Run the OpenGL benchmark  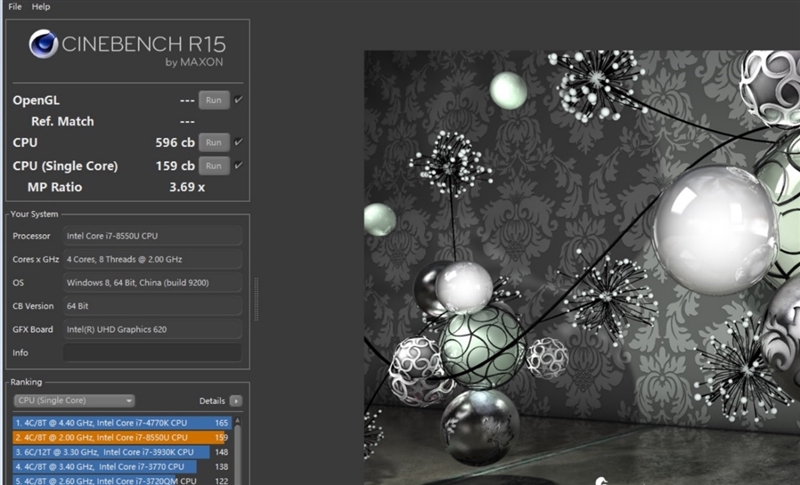click(213, 100)
